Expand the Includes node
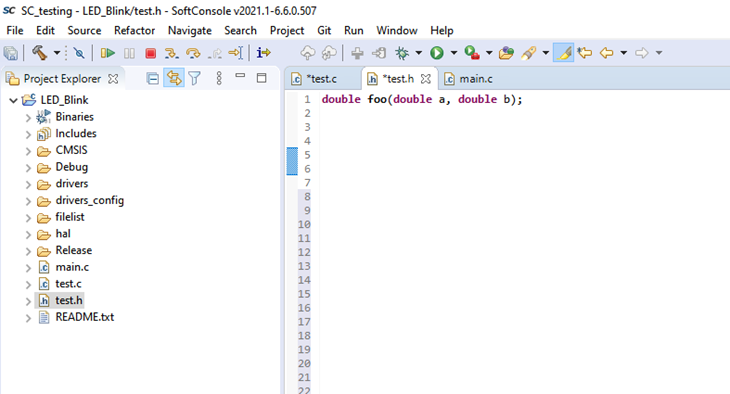Image resolution: width=730 pixels, height=394 pixels. coord(28,135)
